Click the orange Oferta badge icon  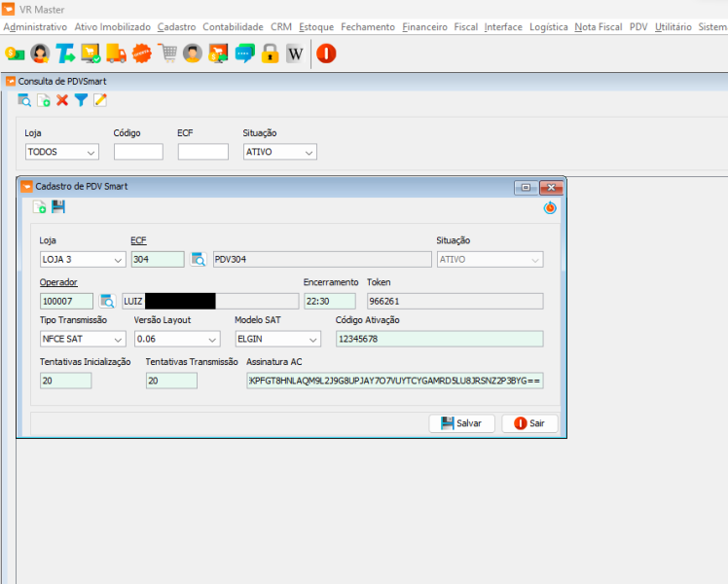pos(141,54)
